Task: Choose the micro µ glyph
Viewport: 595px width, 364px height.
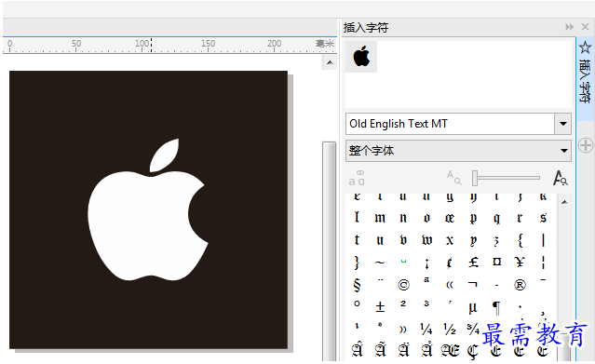Action: pyautogui.click(x=473, y=308)
